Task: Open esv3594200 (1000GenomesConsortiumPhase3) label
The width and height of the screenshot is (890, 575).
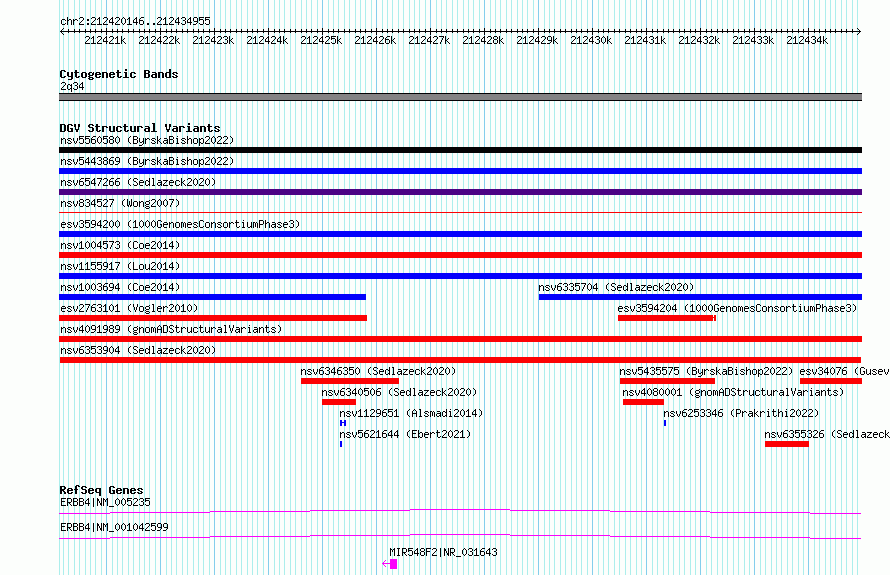Action: [180, 224]
